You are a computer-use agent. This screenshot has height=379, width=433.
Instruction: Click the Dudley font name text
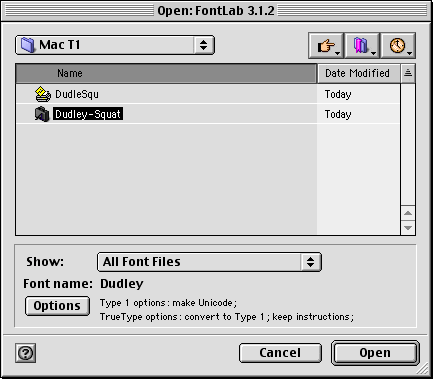122,284
